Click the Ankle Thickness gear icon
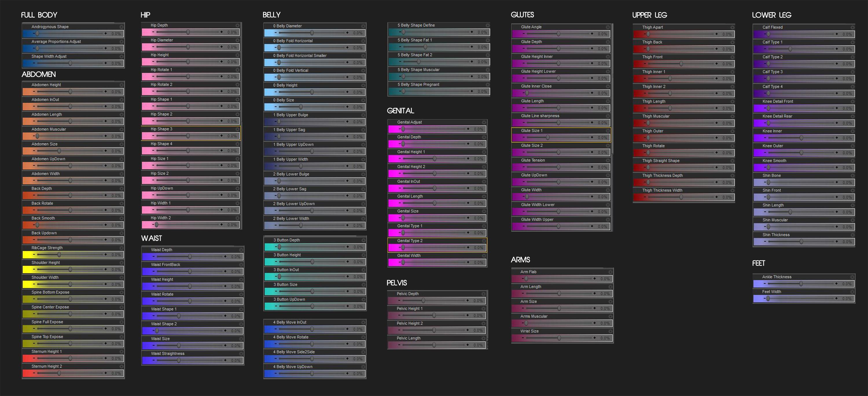Viewport: 868px width, 396px height. click(x=852, y=277)
